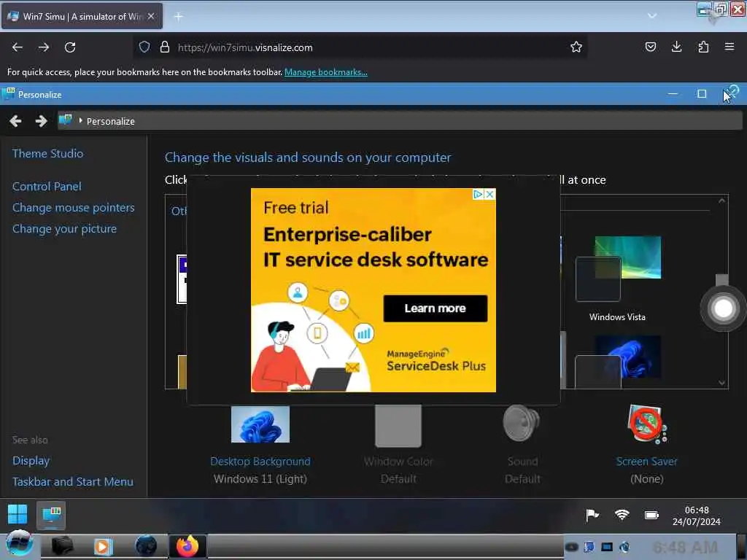The width and height of the screenshot is (747, 560).
Task: Open Wi-Fi network tray icon
Action: tap(622, 515)
